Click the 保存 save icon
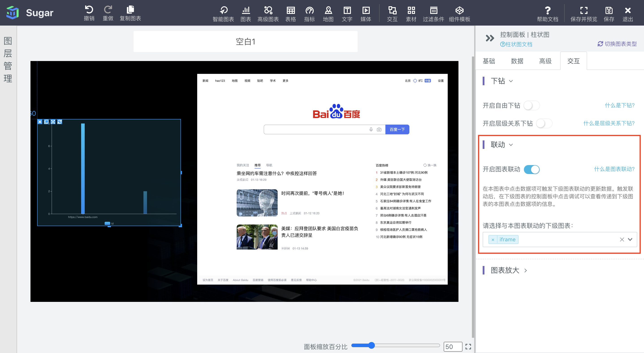 (x=609, y=10)
